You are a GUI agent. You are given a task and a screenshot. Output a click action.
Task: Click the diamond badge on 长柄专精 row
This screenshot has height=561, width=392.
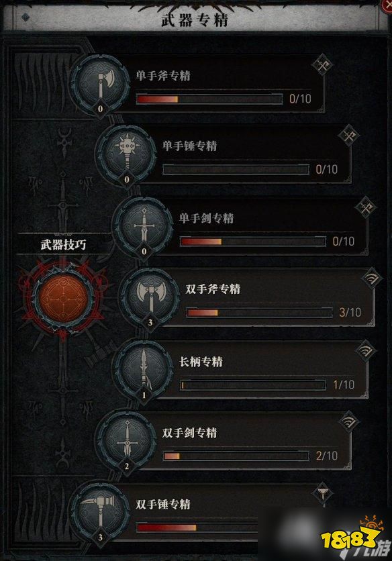pos(366,350)
